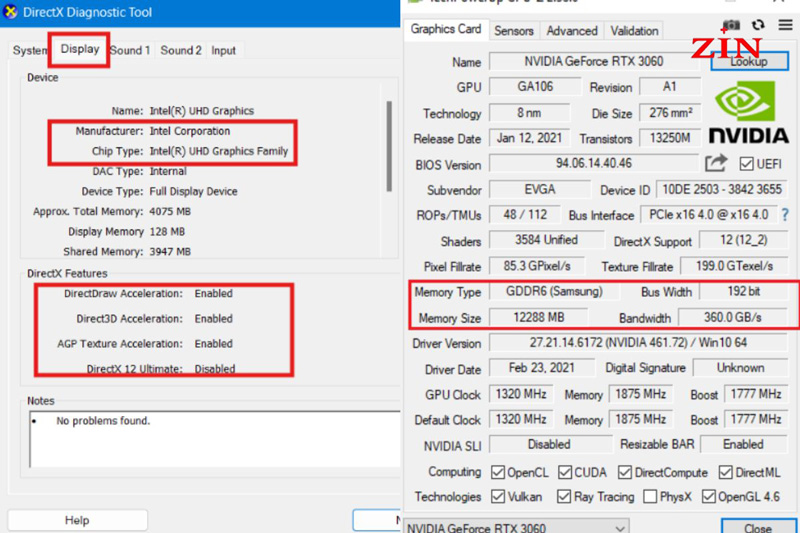
Task: Toggle the OpenGL 4.6 checkbox
Action: [709, 496]
